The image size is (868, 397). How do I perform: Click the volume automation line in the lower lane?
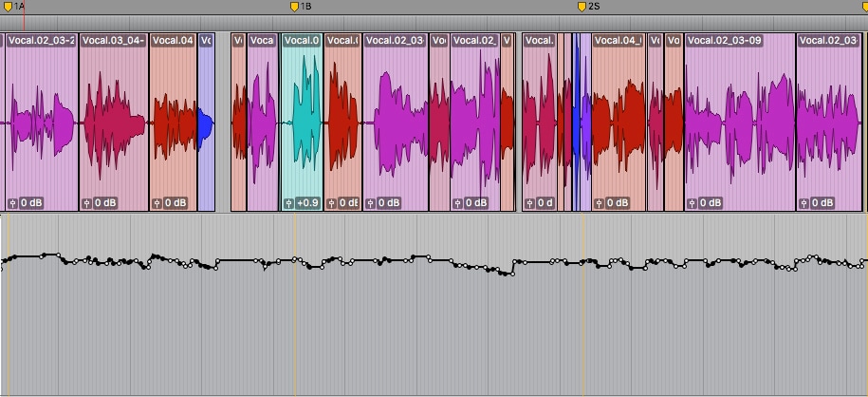pyautogui.click(x=550, y=261)
